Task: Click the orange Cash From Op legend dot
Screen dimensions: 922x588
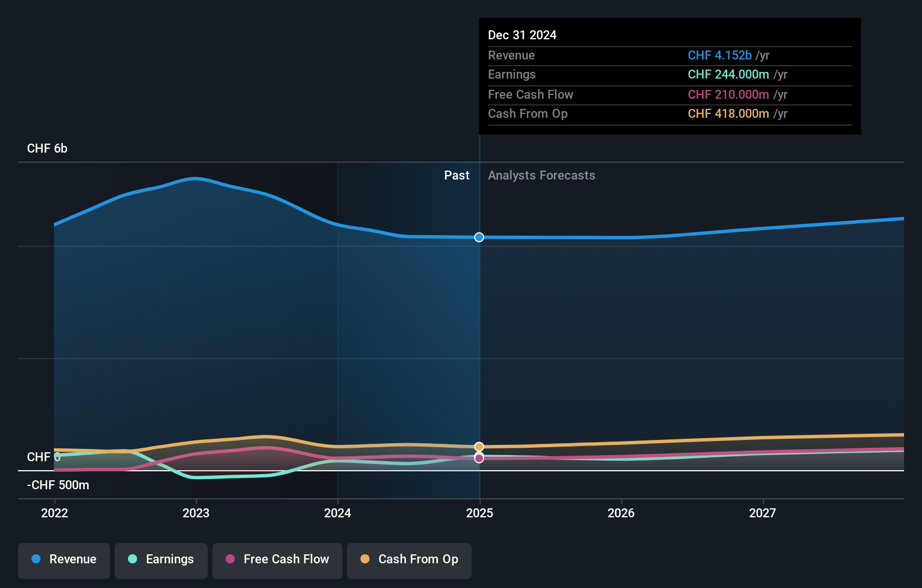Action: click(365, 559)
